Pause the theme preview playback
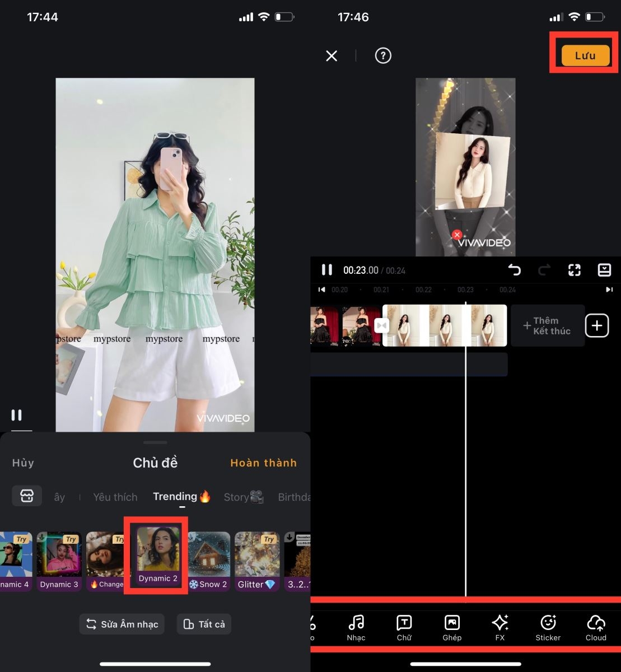 coord(17,416)
